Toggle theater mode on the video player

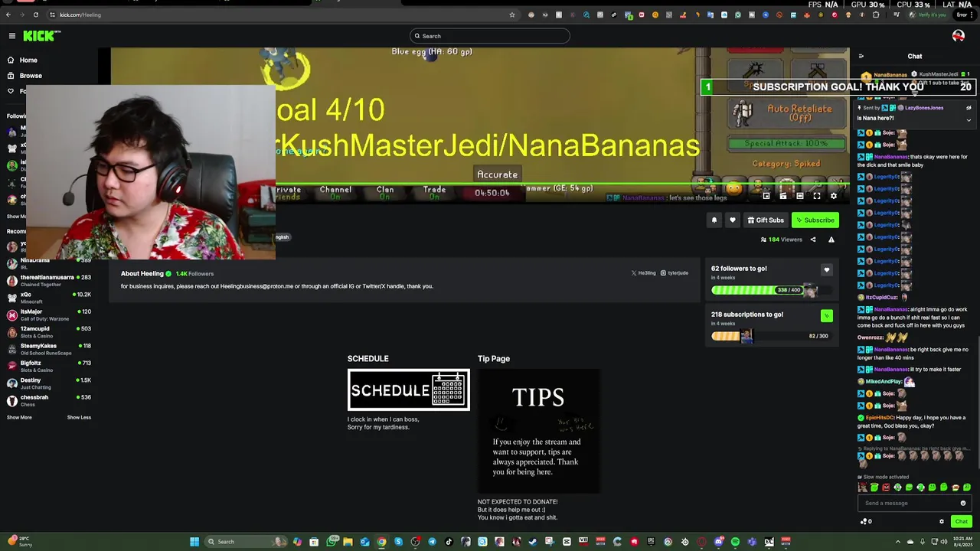pos(800,196)
